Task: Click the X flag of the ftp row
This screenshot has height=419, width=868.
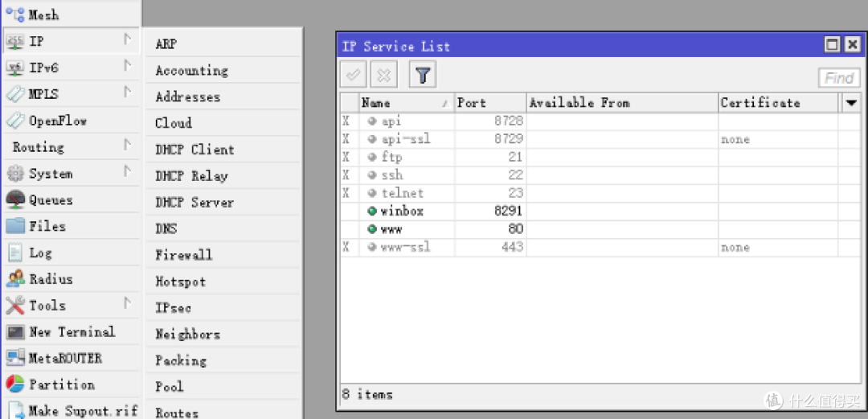Action: click(346, 158)
